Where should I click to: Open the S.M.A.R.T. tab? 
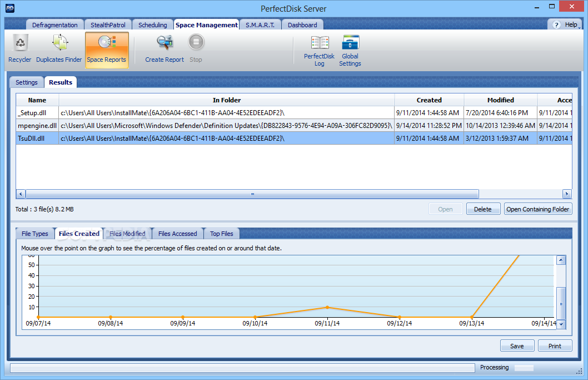click(x=260, y=25)
